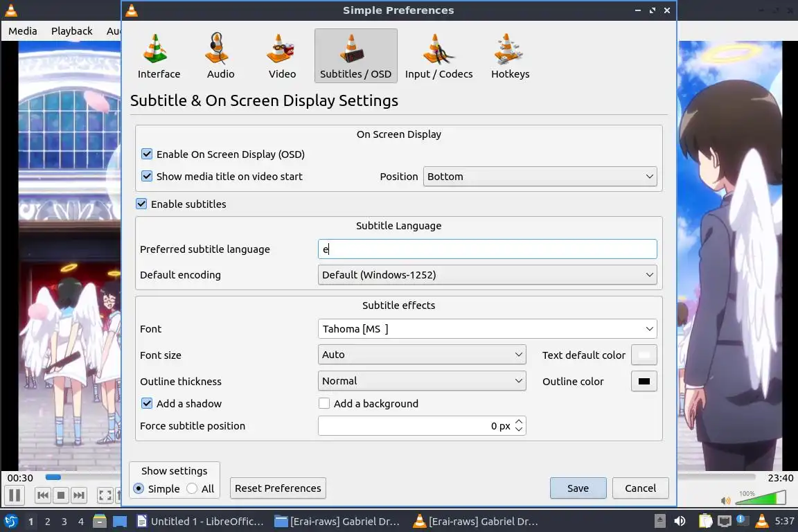Open the removable media eject tray icon
Screen dimensions: 798x532
point(659,522)
